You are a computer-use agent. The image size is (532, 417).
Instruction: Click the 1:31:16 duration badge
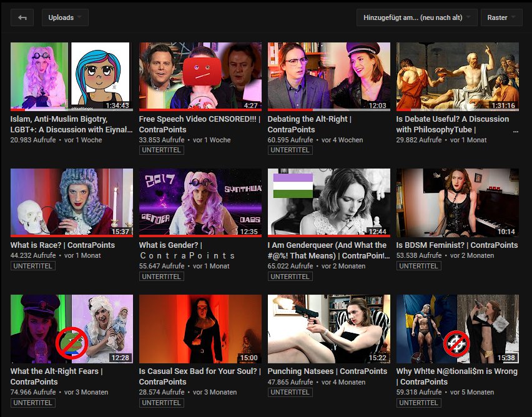click(503, 105)
